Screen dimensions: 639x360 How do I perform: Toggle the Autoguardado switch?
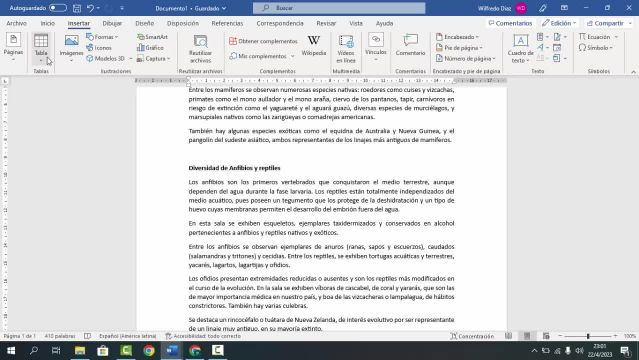(x=57, y=8)
